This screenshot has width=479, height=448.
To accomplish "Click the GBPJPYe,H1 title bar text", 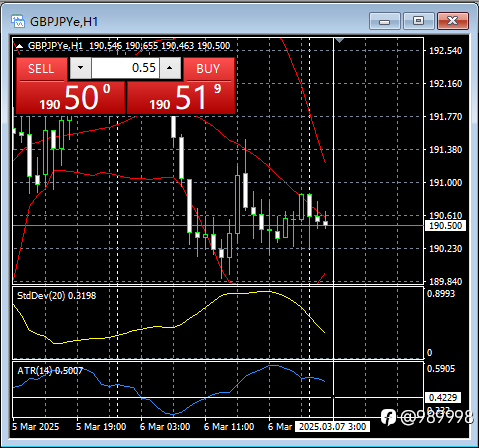I will click(x=64, y=22).
